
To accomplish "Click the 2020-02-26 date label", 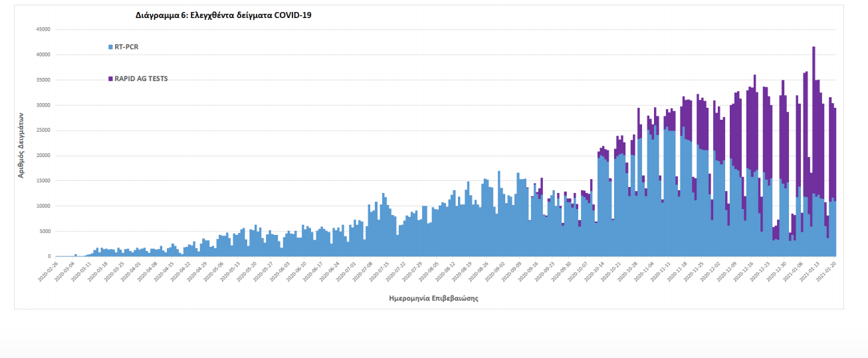I will click(49, 271).
